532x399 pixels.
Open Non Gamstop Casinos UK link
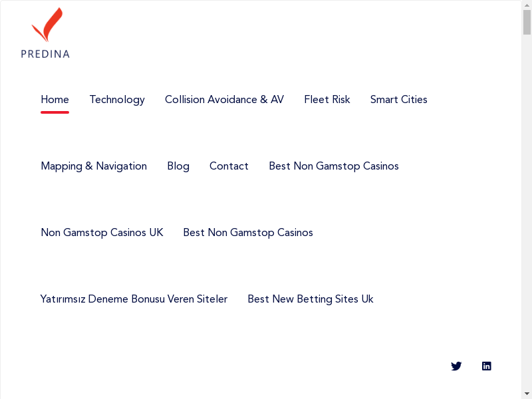coord(102,233)
